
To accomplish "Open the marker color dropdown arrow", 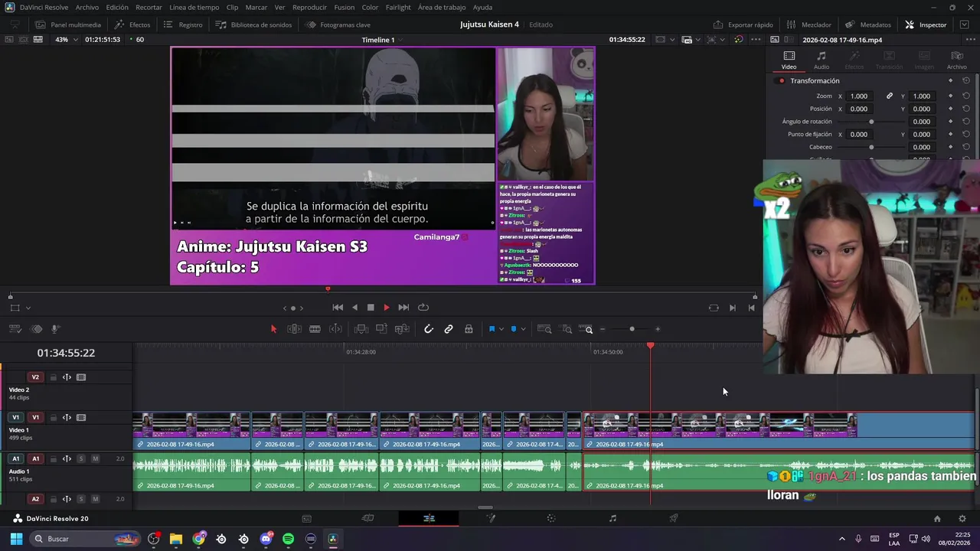I will 523,329.
